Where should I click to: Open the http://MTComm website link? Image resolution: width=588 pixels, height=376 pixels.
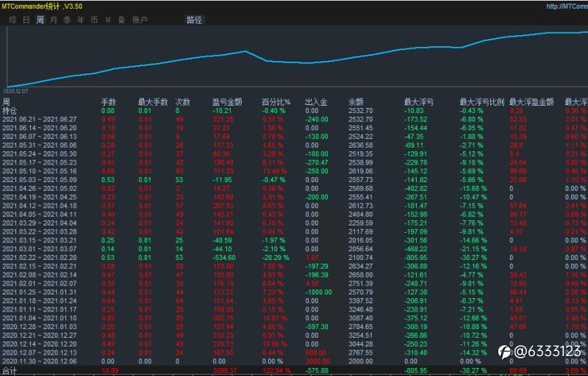(x=567, y=7)
